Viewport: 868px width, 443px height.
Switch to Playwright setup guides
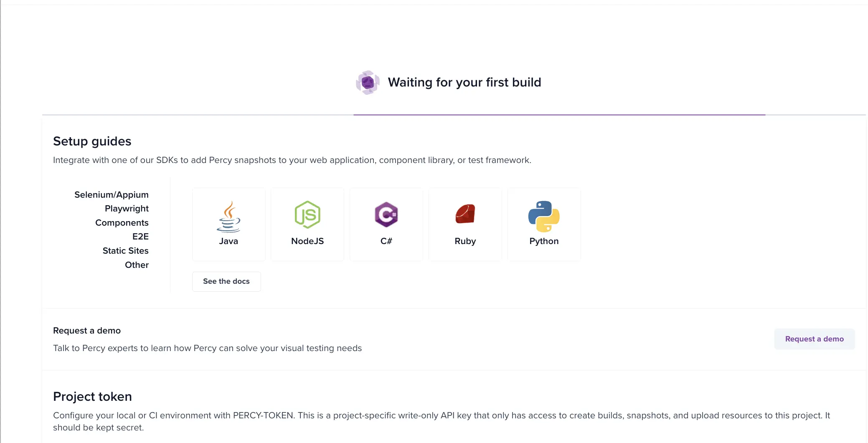[x=127, y=209]
